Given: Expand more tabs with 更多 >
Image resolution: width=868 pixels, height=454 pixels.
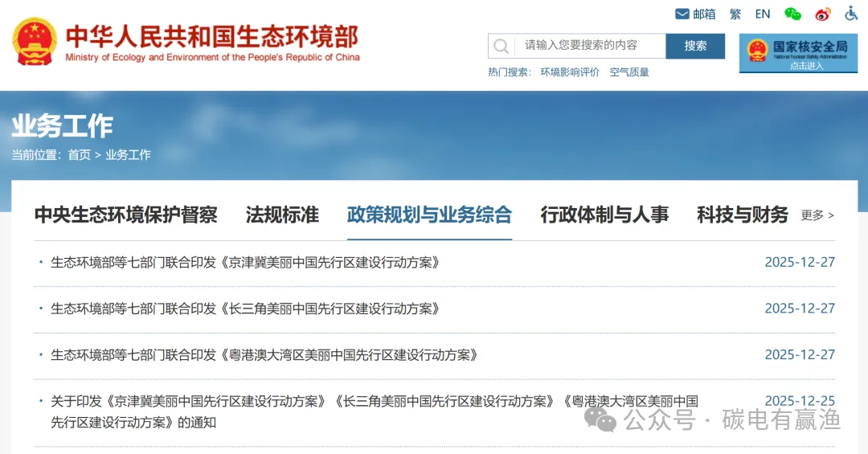Looking at the screenshot, I should 817,215.
